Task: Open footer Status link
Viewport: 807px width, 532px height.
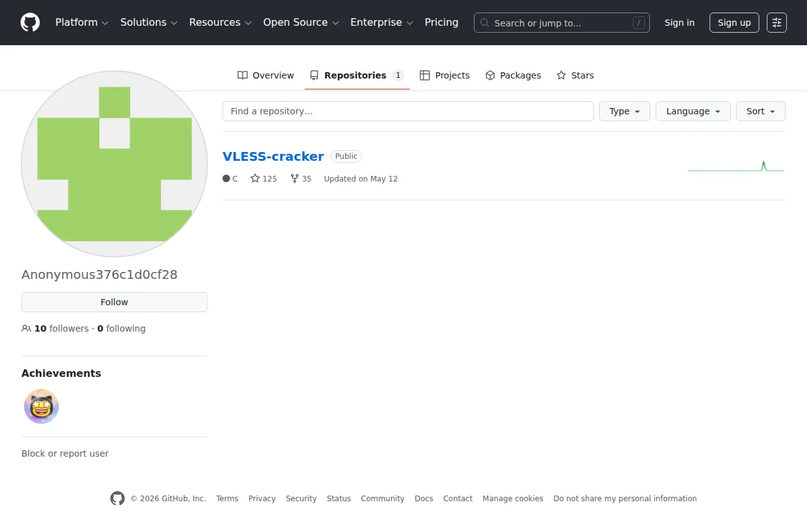Action: 339,499
